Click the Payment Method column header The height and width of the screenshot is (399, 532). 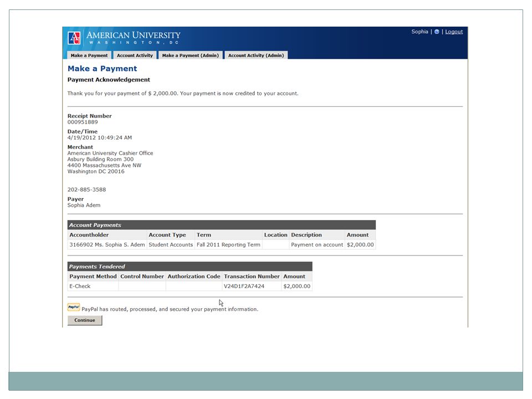coord(93,277)
